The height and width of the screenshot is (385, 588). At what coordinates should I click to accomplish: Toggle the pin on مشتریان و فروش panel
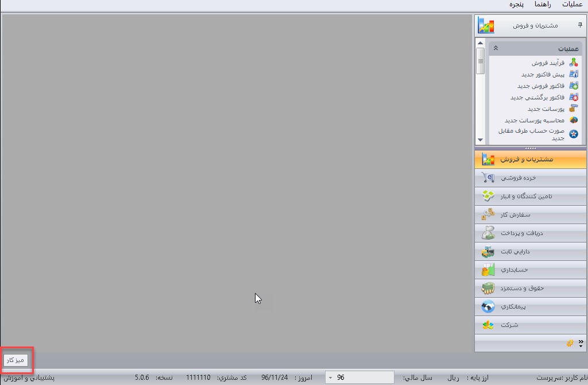click(x=580, y=25)
